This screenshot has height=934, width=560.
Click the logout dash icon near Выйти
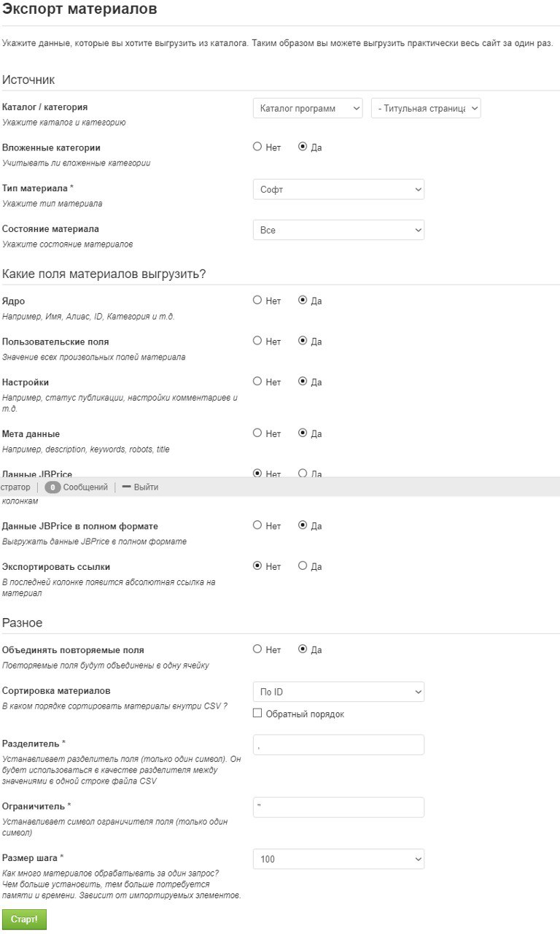click(126, 487)
